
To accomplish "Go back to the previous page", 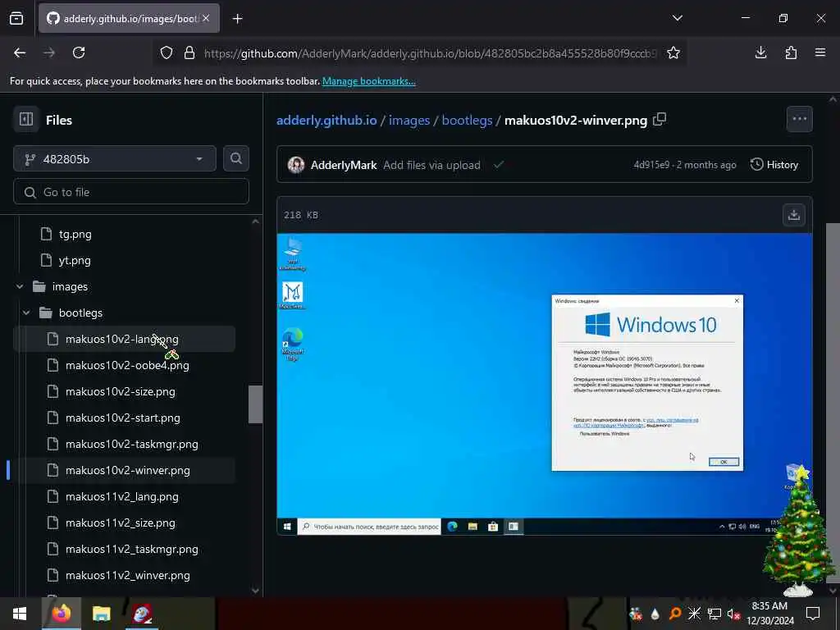I will coord(20,52).
